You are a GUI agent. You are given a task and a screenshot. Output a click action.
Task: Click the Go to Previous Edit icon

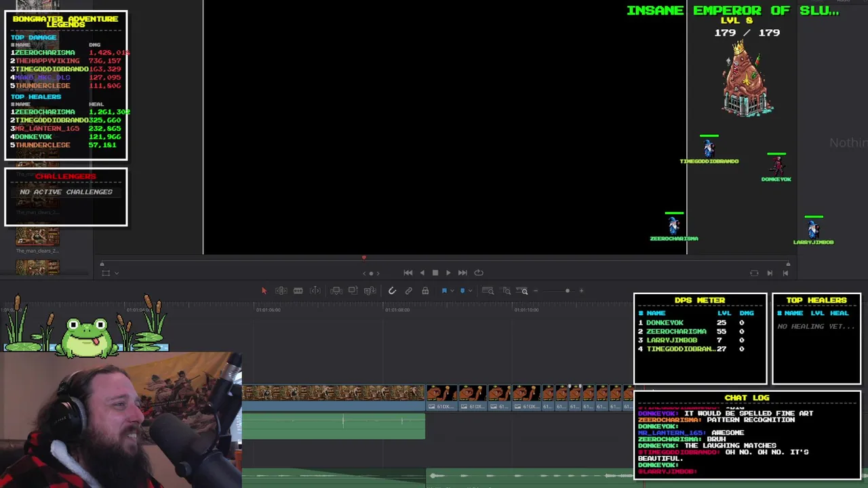[785, 272]
